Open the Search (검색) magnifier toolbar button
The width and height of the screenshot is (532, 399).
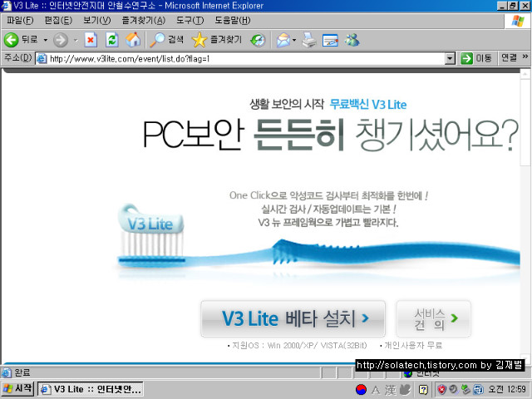click(166, 40)
